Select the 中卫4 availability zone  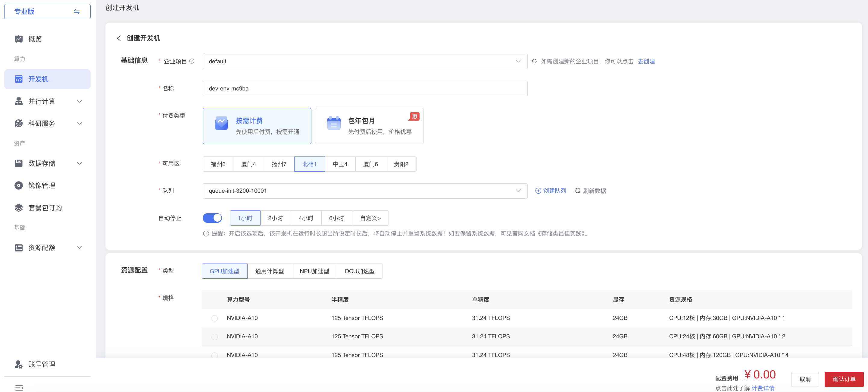pos(340,164)
